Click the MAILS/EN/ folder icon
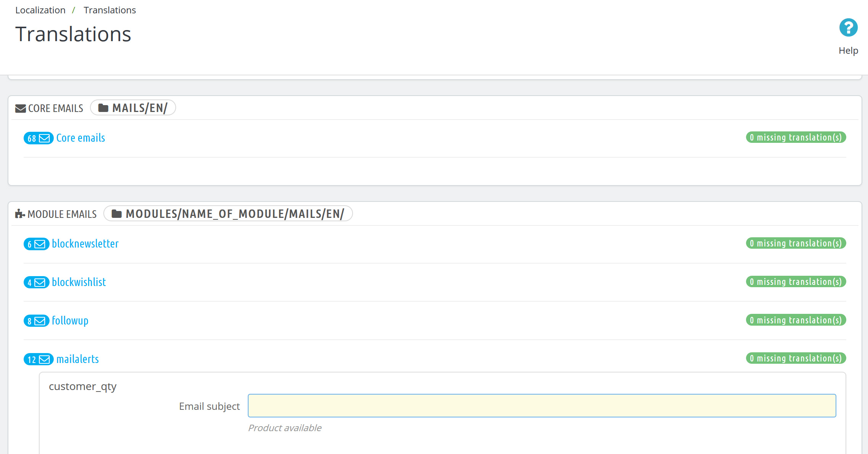Screen dimensions: 868x454 click(x=103, y=108)
